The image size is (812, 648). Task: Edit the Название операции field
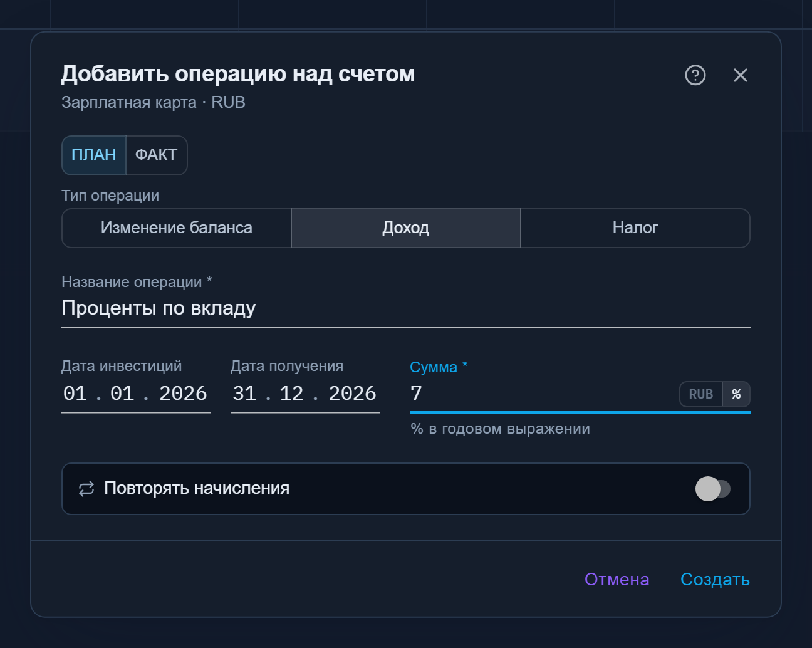(x=406, y=308)
